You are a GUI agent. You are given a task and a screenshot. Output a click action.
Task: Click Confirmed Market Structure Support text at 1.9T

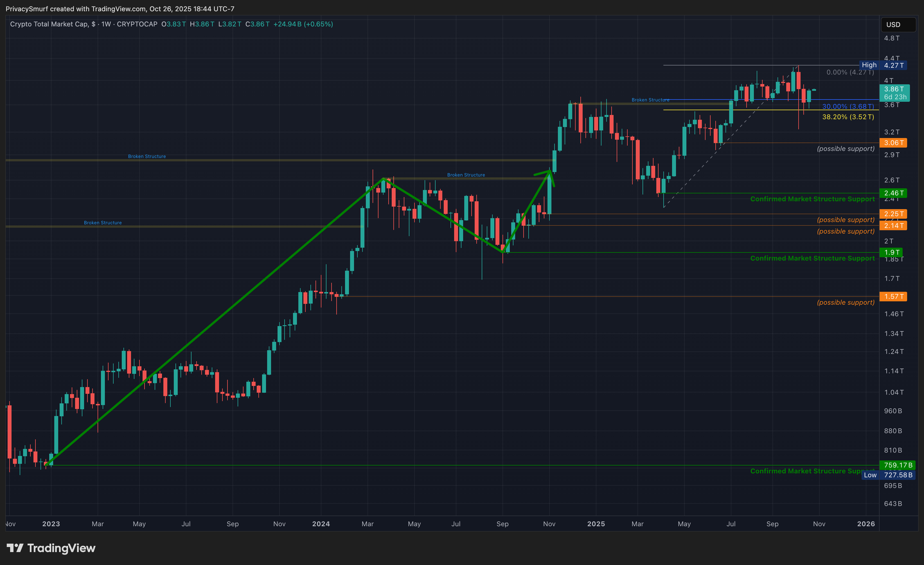pyautogui.click(x=812, y=258)
